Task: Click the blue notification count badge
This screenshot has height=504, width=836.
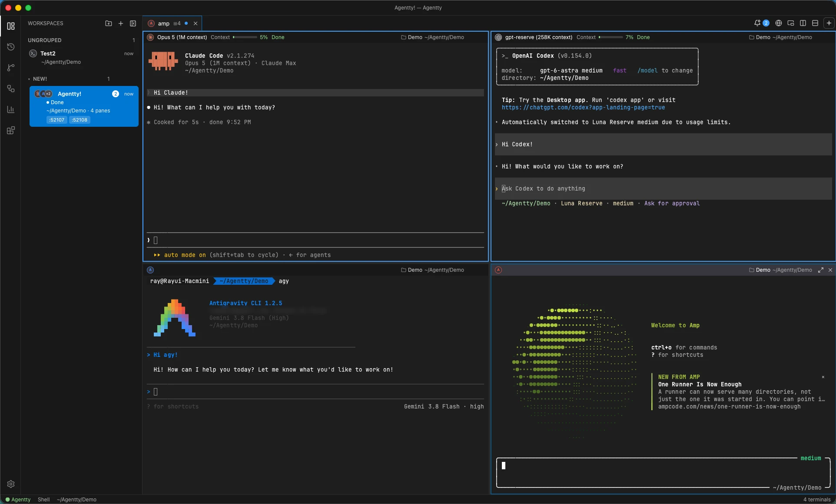Action: [x=766, y=23]
